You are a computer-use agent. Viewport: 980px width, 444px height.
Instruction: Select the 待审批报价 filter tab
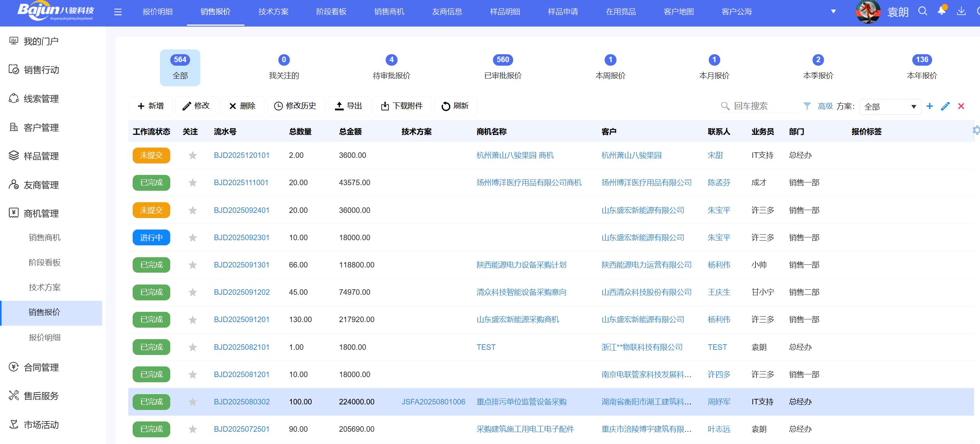click(x=391, y=67)
